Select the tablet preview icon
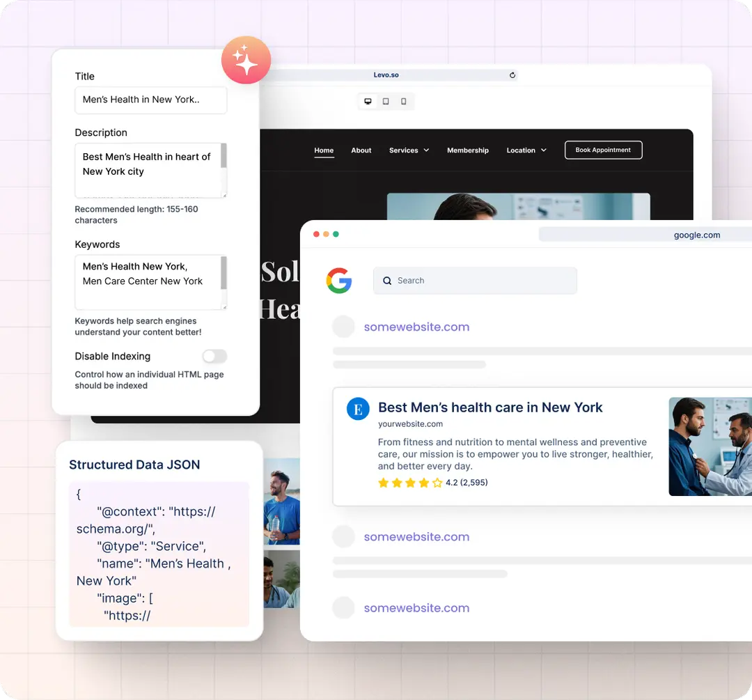752x700 pixels. click(386, 101)
